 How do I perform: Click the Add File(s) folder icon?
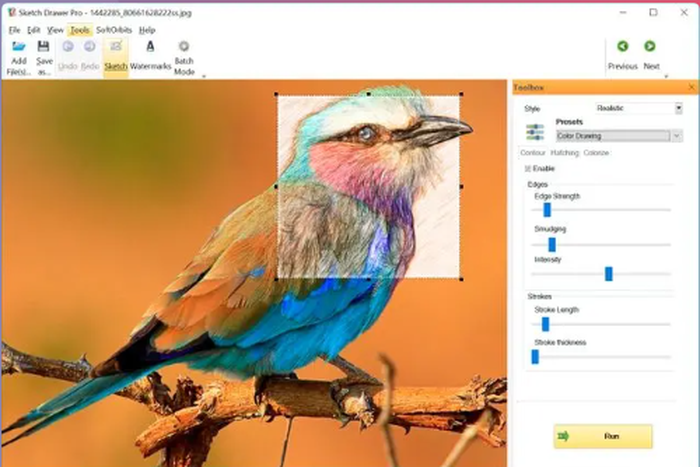coord(18,46)
